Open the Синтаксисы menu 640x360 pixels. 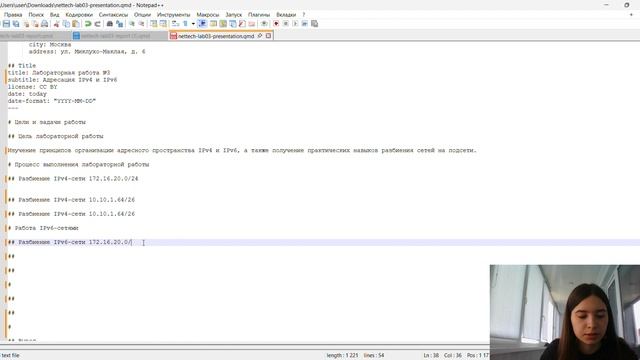[x=113, y=15]
